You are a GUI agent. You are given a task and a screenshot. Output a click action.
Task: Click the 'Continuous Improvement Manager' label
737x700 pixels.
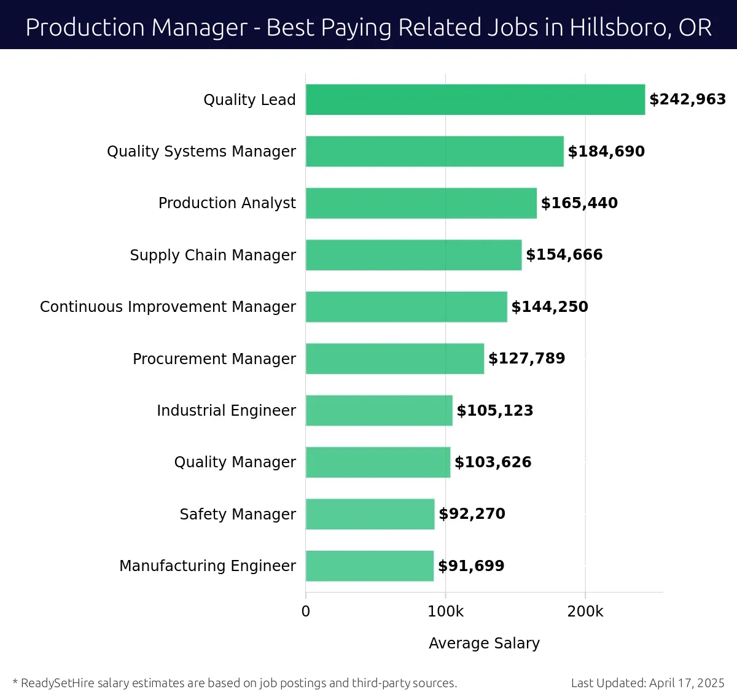[168, 307]
